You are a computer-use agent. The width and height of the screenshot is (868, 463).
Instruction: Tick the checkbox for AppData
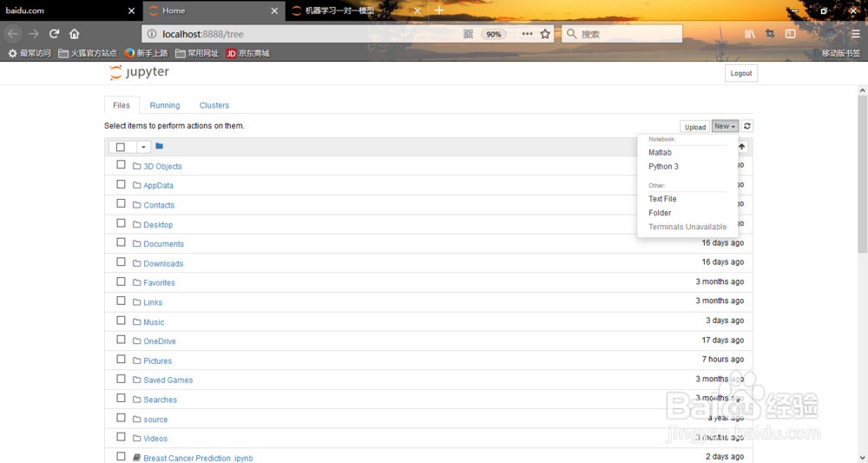click(121, 184)
